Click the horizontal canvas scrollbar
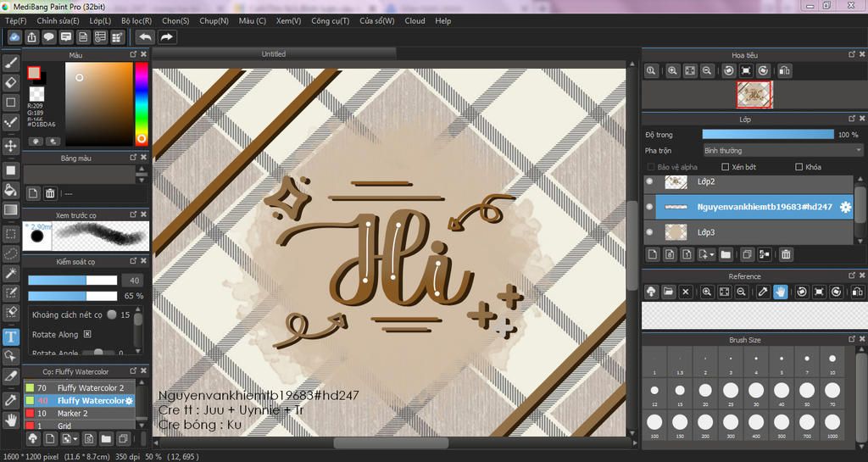Screen dimensions: 868x462 (x=391, y=443)
